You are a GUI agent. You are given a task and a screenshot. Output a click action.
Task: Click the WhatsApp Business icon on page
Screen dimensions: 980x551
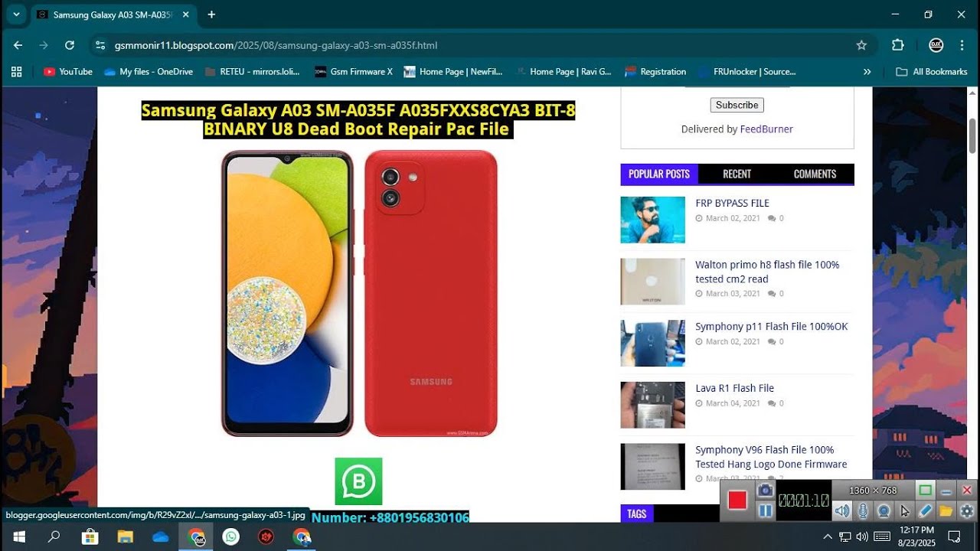pyautogui.click(x=358, y=481)
